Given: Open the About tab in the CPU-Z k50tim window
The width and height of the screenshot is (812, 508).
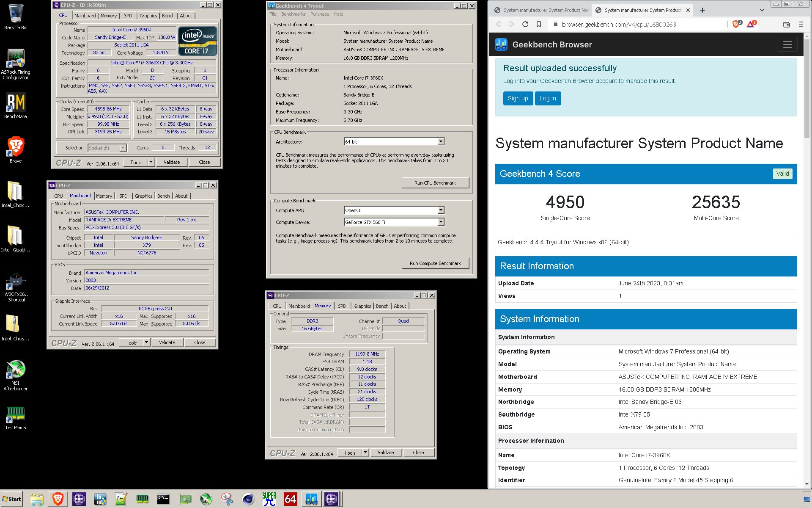Looking at the screenshot, I should coord(186,16).
